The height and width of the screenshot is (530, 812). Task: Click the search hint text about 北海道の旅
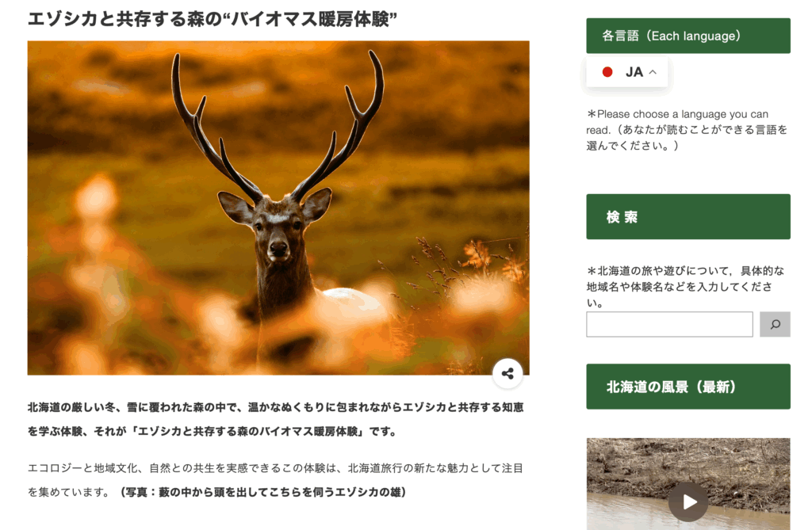coord(685,286)
